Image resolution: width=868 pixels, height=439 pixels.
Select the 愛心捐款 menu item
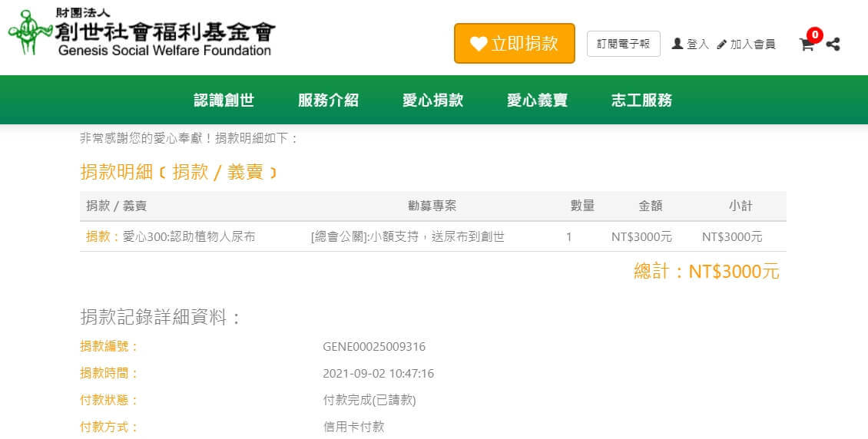tap(432, 100)
